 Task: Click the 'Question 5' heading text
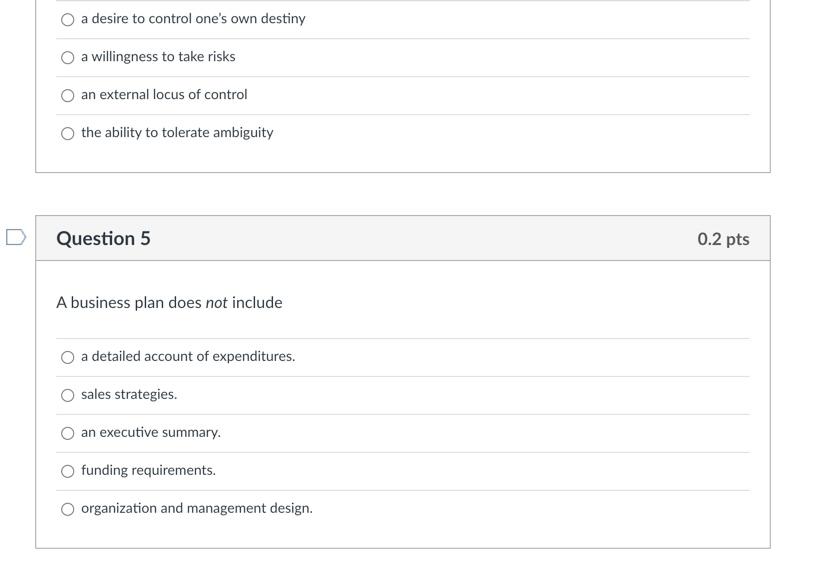click(104, 238)
